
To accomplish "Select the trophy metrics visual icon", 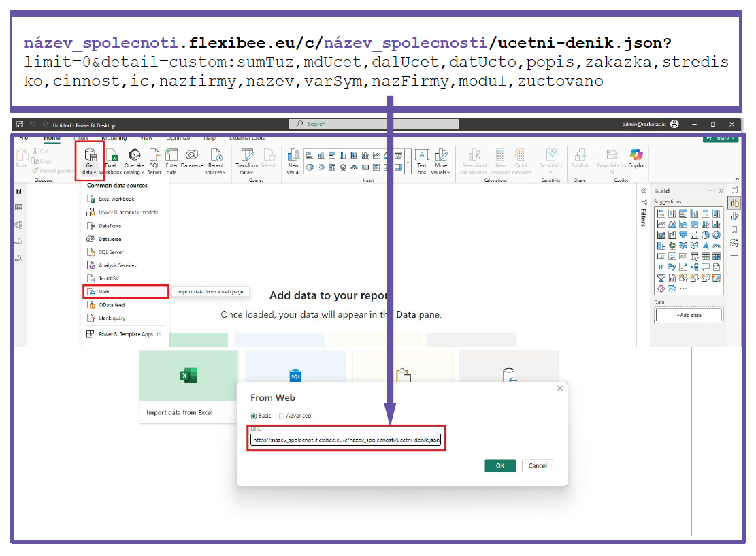I will tap(661, 278).
